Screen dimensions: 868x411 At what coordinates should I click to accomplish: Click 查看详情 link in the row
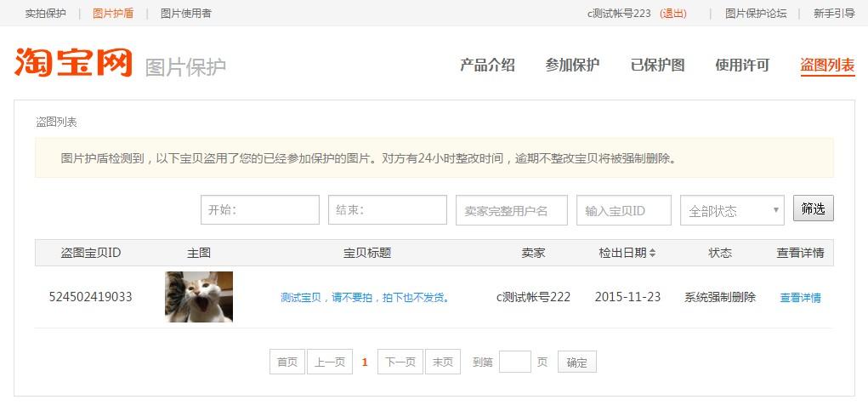click(x=800, y=298)
